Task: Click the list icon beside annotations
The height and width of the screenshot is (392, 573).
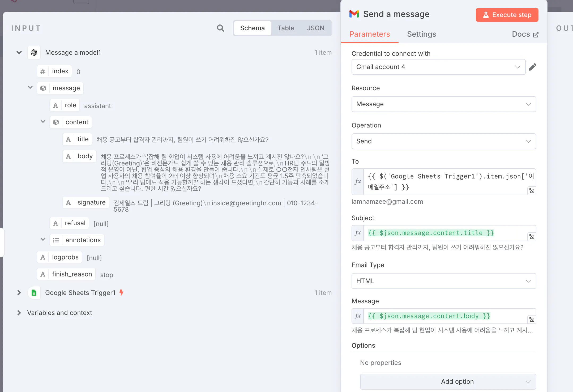Action: (56, 240)
